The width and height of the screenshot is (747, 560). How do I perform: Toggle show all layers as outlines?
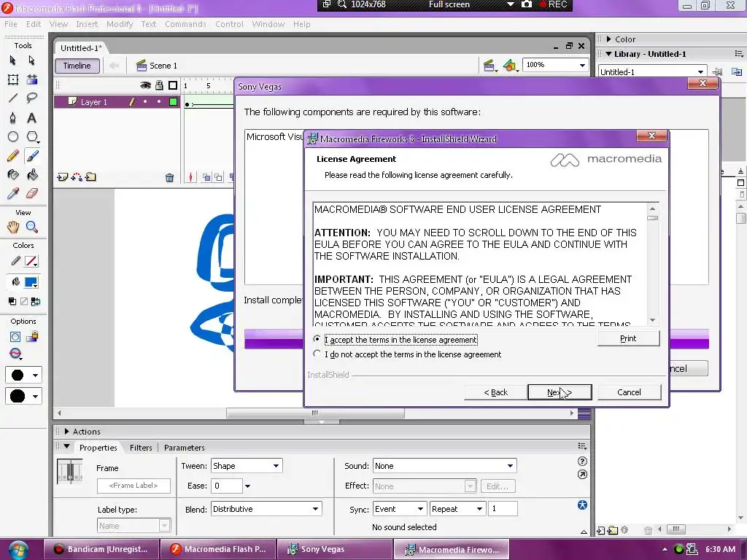click(x=173, y=85)
